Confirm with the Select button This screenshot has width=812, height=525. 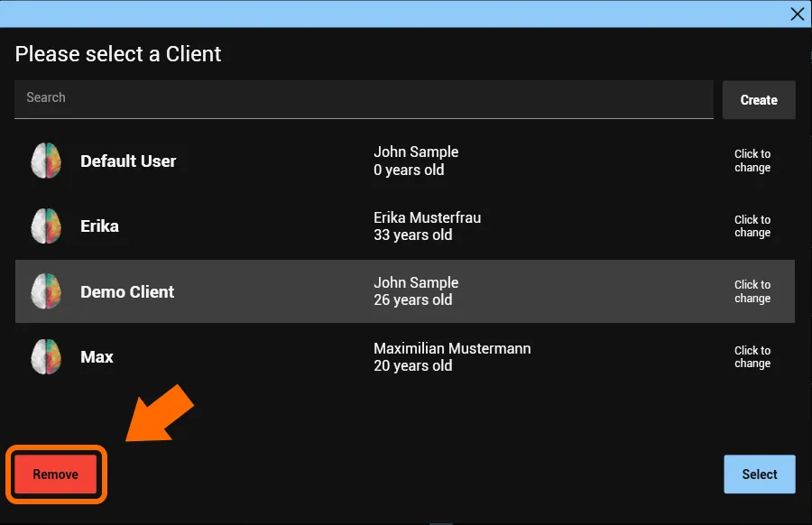click(x=759, y=474)
